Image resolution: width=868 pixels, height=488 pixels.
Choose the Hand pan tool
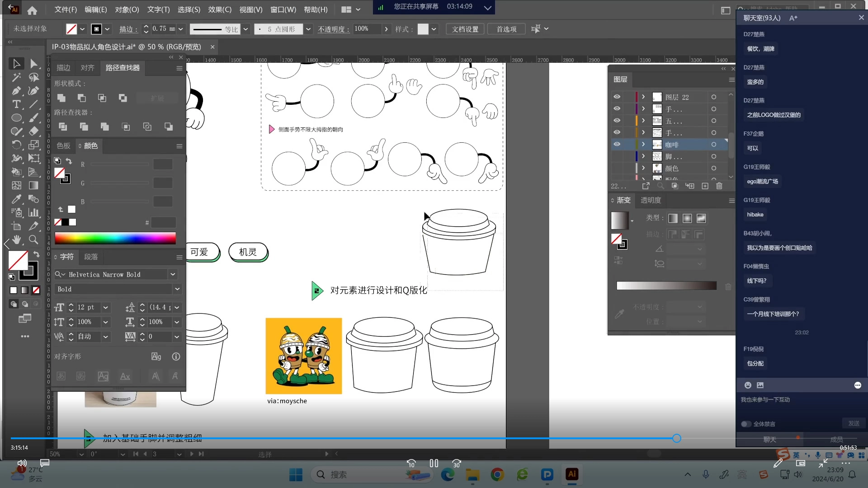16,239
